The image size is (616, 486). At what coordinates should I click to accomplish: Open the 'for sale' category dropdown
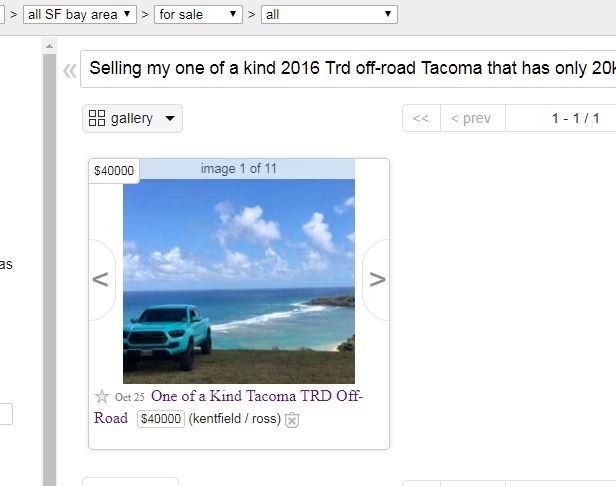(x=198, y=15)
